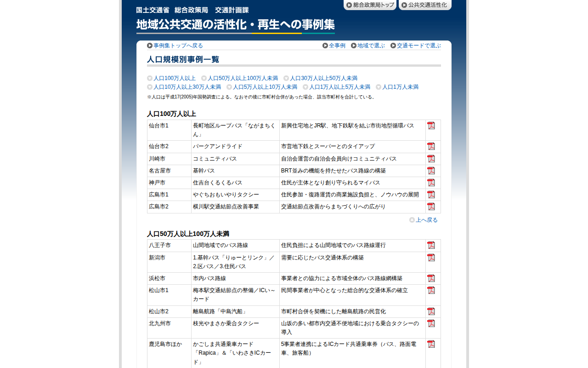
Task: Open PDF icon in 名古屋市 row
Action: 431,171
